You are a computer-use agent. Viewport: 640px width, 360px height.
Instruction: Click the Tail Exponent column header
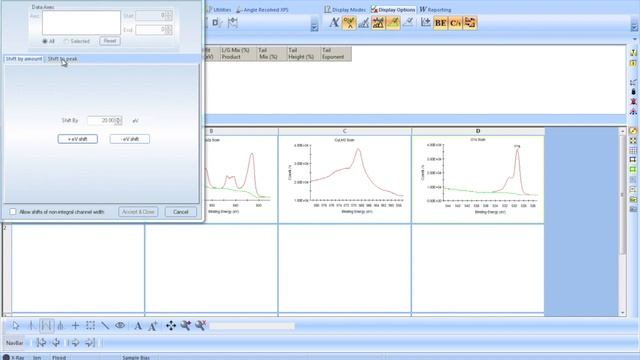(336, 53)
